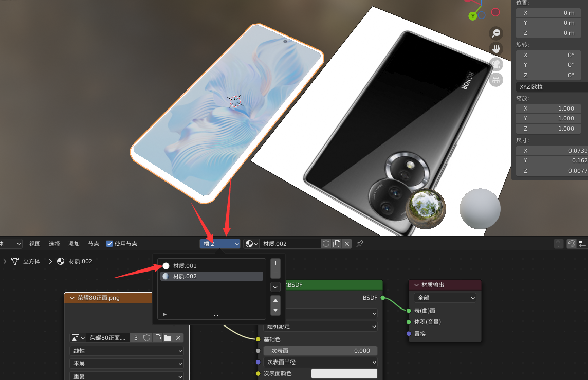Open the node editor overlay grid icon
This screenshot has height=380, width=588.
pos(582,244)
